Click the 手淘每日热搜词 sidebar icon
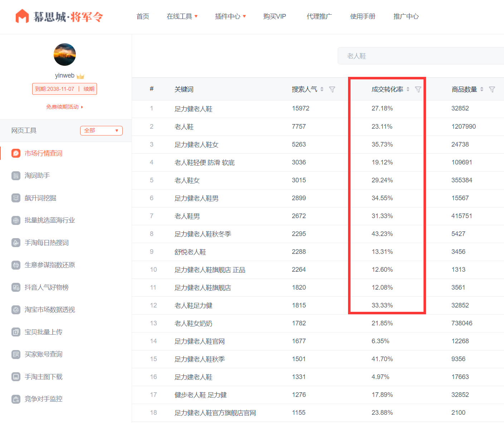Image resolution: width=504 pixels, height=423 pixels. tap(16, 243)
